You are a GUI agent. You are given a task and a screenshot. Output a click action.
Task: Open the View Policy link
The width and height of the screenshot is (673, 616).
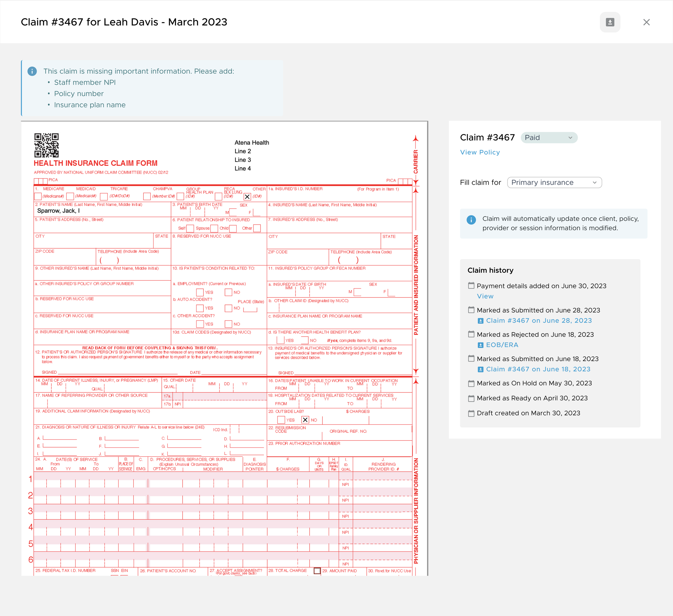click(480, 152)
